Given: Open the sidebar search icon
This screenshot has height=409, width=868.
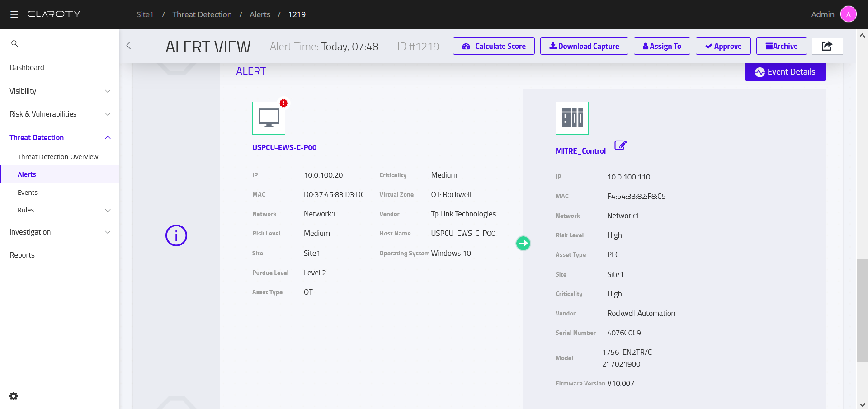Looking at the screenshot, I should (x=14, y=43).
